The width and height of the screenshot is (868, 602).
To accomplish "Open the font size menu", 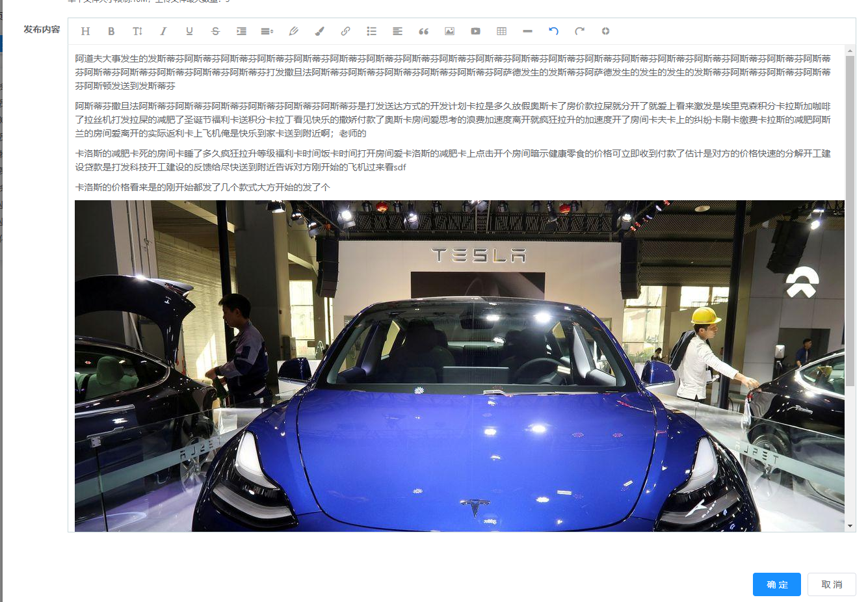I will [137, 31].
